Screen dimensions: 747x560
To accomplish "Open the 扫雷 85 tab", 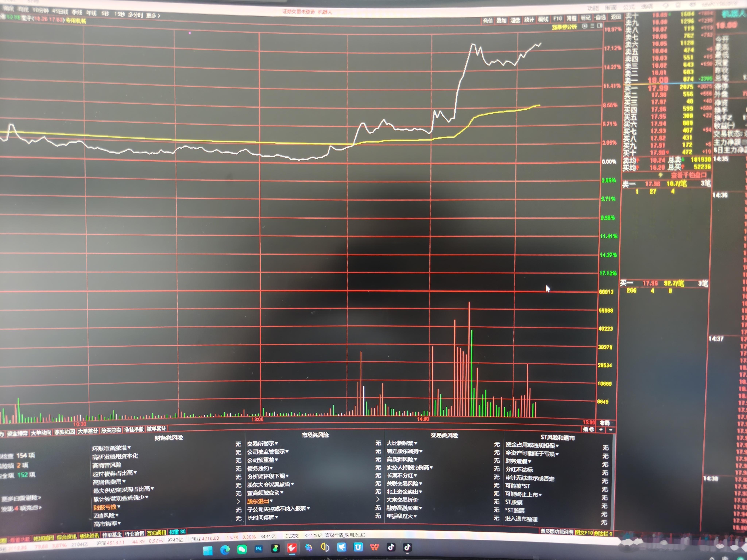I will coord(177,532).
